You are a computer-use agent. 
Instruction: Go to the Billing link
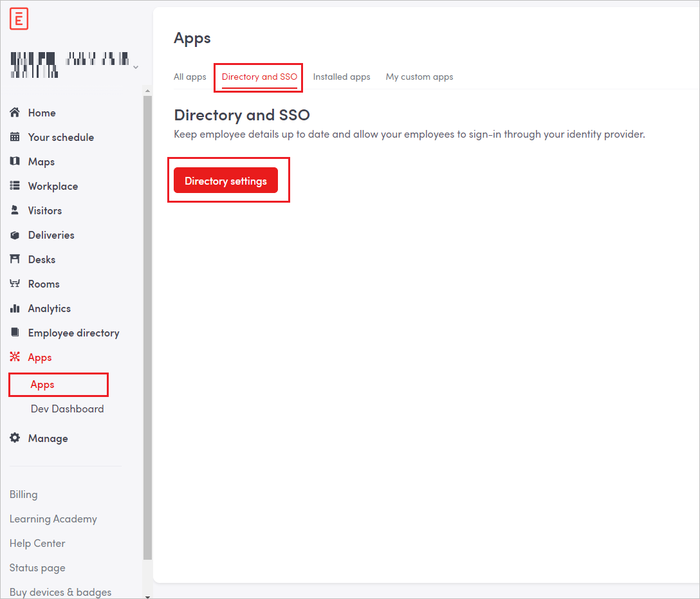(x=23, y=494)
